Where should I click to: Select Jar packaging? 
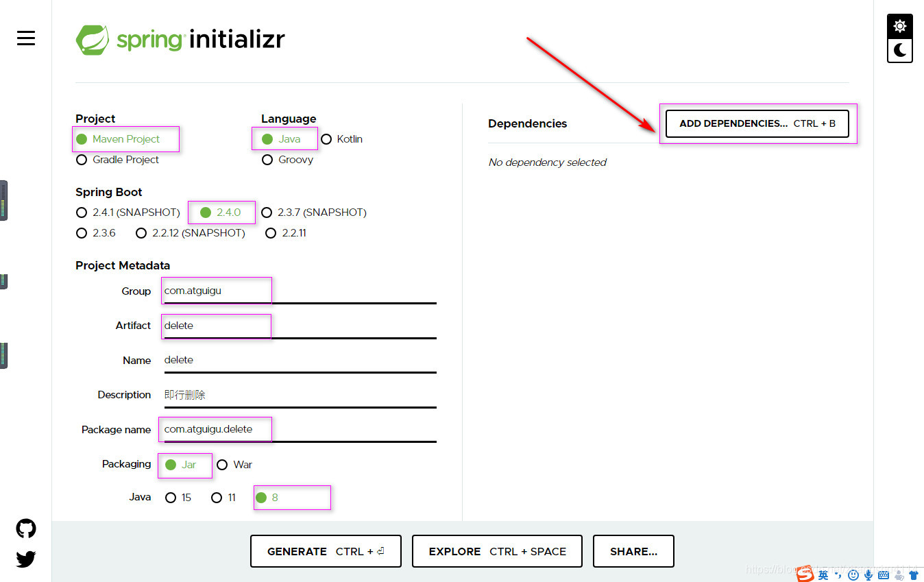(x=180, y=465)
